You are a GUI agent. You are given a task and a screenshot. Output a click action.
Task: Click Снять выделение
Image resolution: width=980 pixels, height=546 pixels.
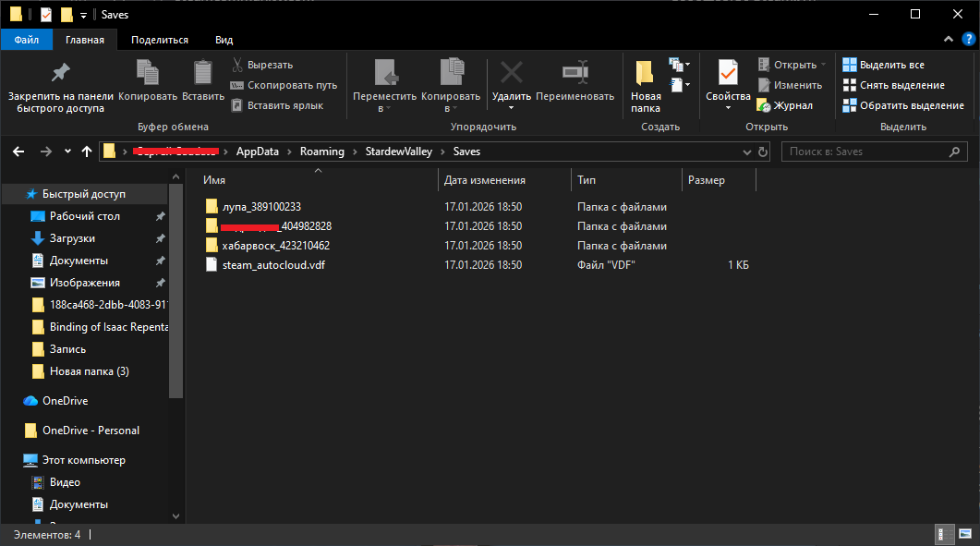(x=894, y=85)
